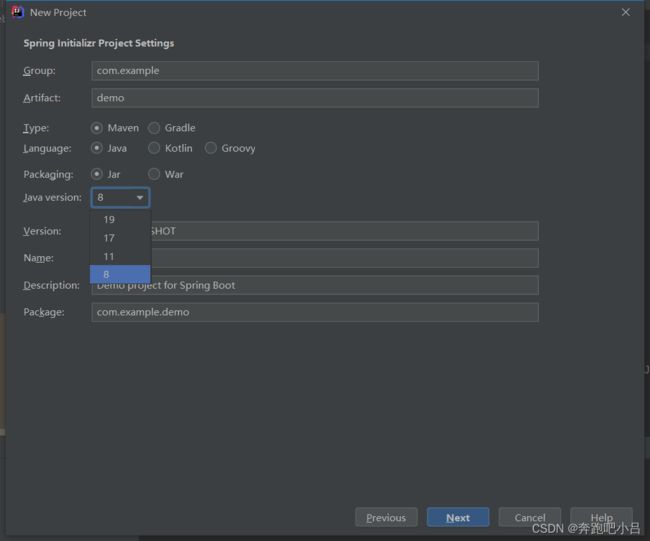Pick Java version 19 from the list
The height and width of the screenshot is (541, 650).
tap(120, 219)
